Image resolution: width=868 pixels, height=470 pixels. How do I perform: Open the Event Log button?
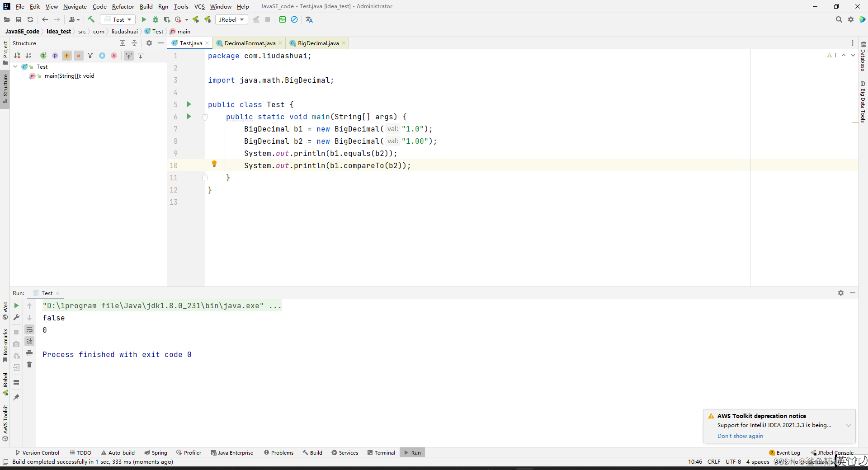tap(785, 452)
